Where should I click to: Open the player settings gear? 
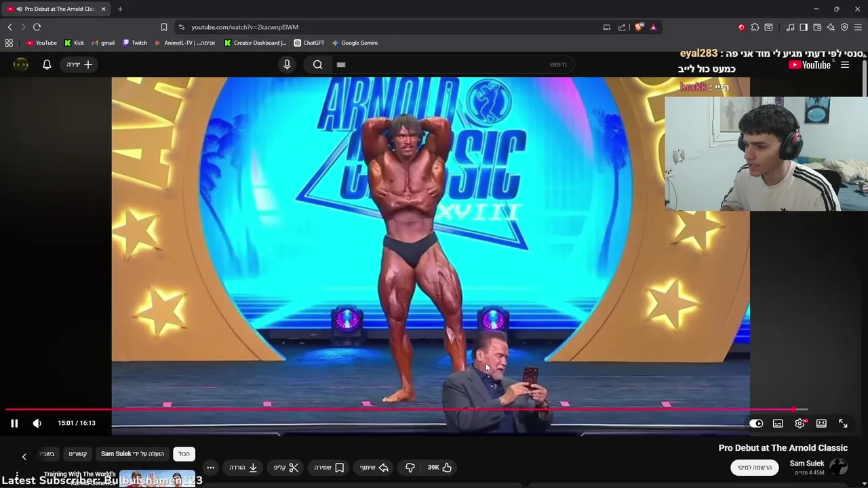[800, 424]
